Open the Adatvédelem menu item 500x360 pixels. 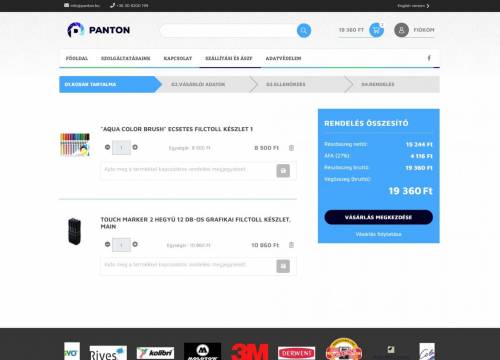click(283, 58)
